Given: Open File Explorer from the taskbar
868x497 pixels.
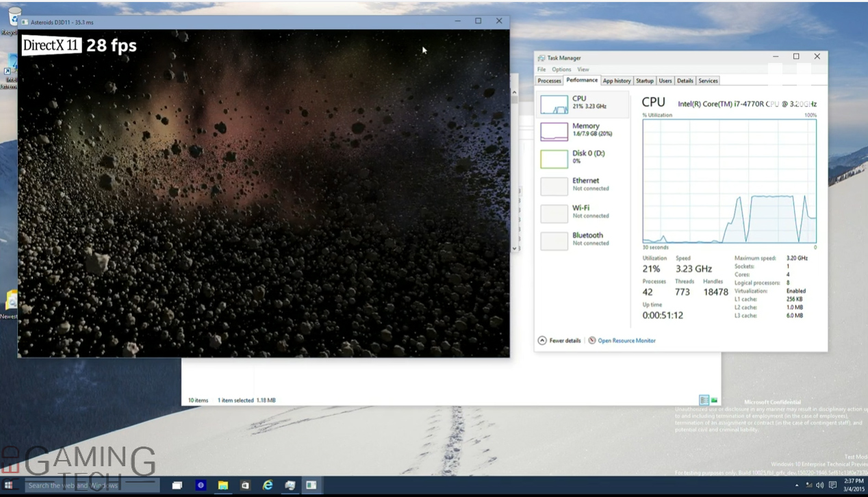Looking at the screenshot, I should point(222,485).
